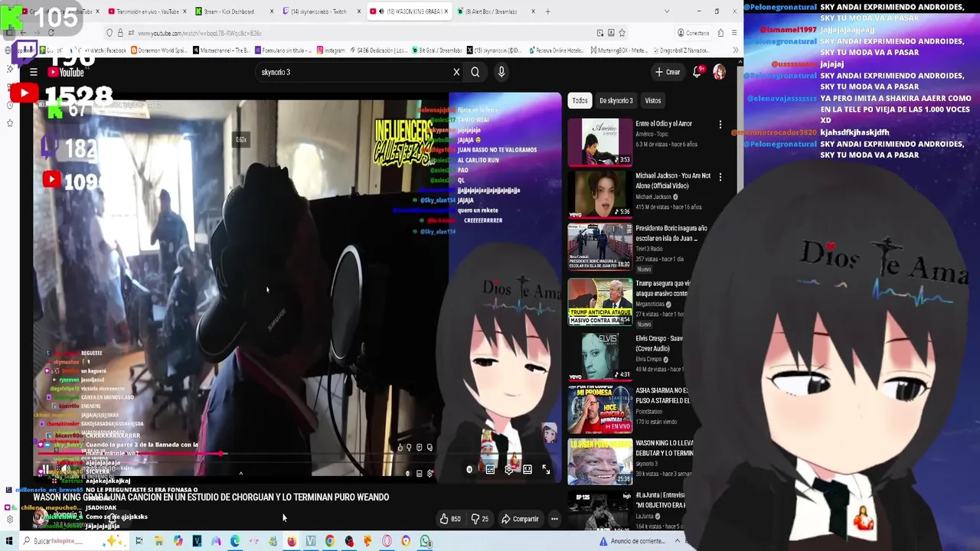
Task: Open more actions menu beside Compartir
Action: (x=554, y=519)
